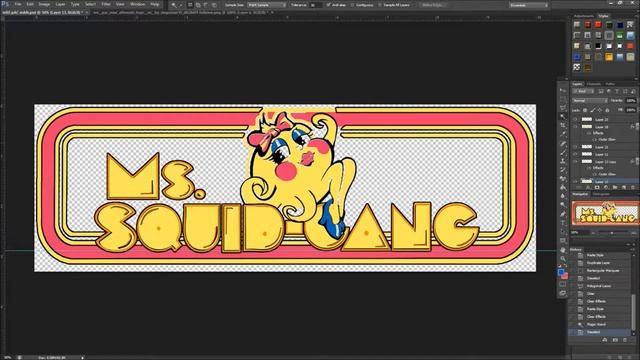Select the Brush tool
This screenshot has width=640, height=360.
(x=563, y=152)
